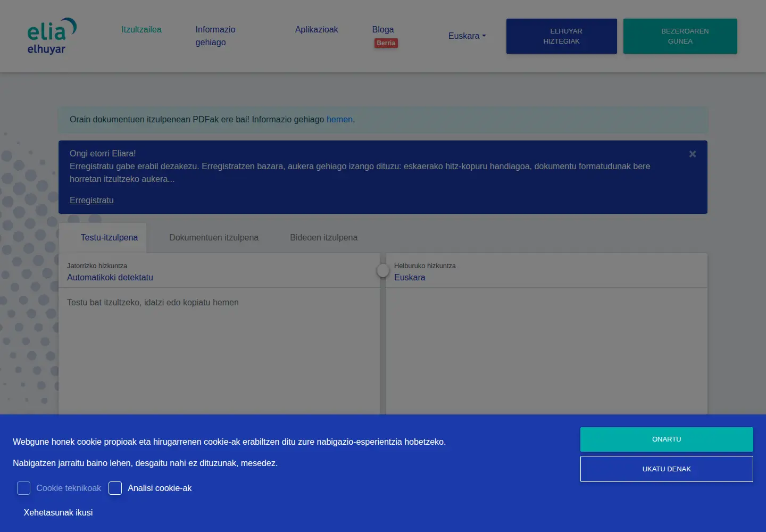Swap languages with the circular middle button
766x532 pixels.
coord(383,271)
